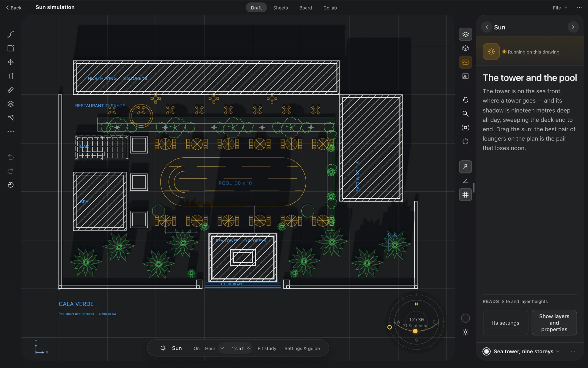Select Sea tower, nine storeys radio
588x368 pixels.
(x=486, y=351)
